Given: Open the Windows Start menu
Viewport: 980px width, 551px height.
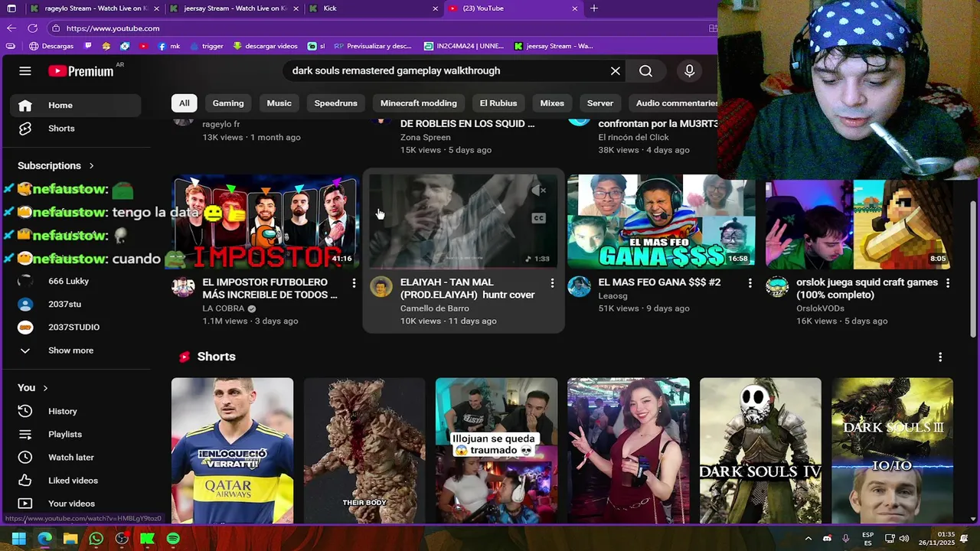Looking at the screenshot, I should coord(18,539).
